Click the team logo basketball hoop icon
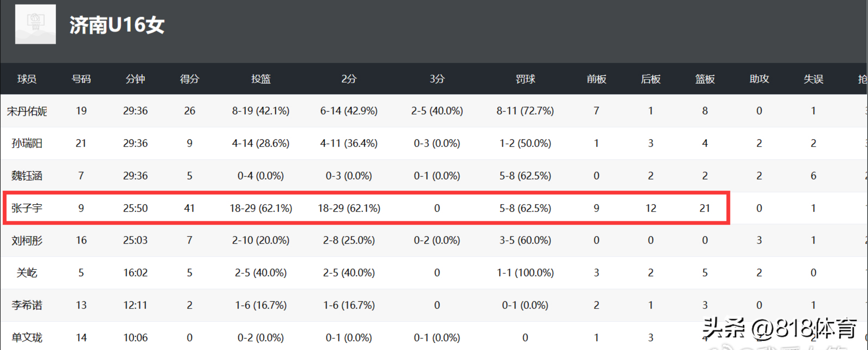This screenshot has height=350, width=868. 35,24
